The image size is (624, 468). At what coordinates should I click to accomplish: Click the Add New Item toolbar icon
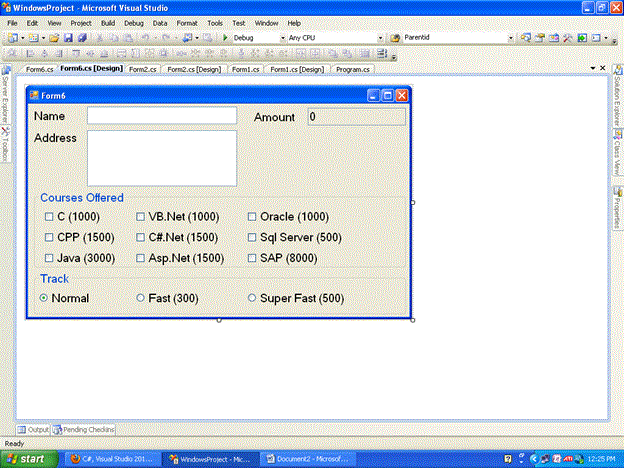point(34,38)
